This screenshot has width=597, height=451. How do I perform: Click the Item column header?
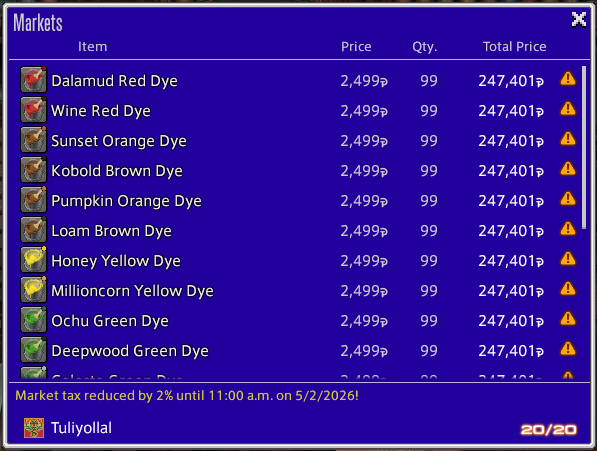pos(93,46)
